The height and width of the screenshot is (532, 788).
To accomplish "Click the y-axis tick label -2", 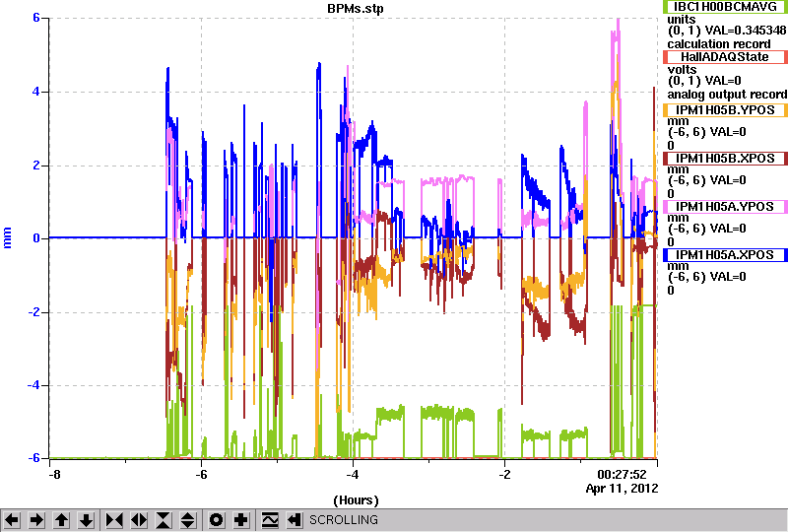I will coord(33,312).
